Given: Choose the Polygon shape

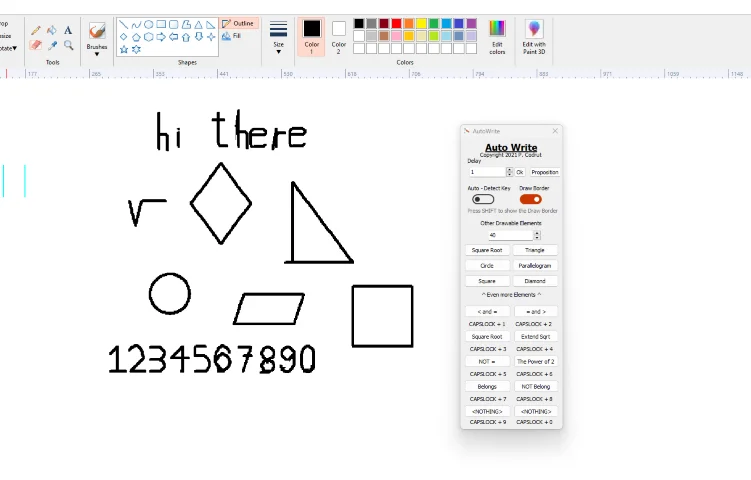Looking at the screenshot, I should pyautogui.click(x=186, y=24).
